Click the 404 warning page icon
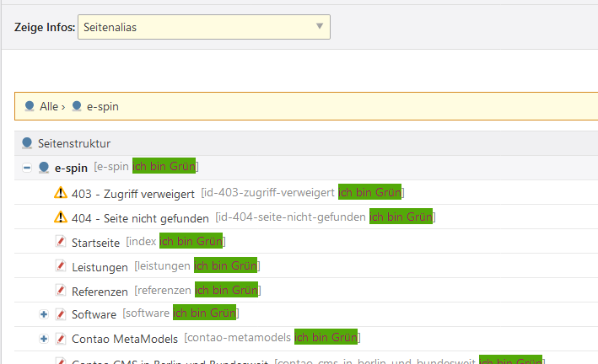The image size is (598, 364). tap(61, 217)
